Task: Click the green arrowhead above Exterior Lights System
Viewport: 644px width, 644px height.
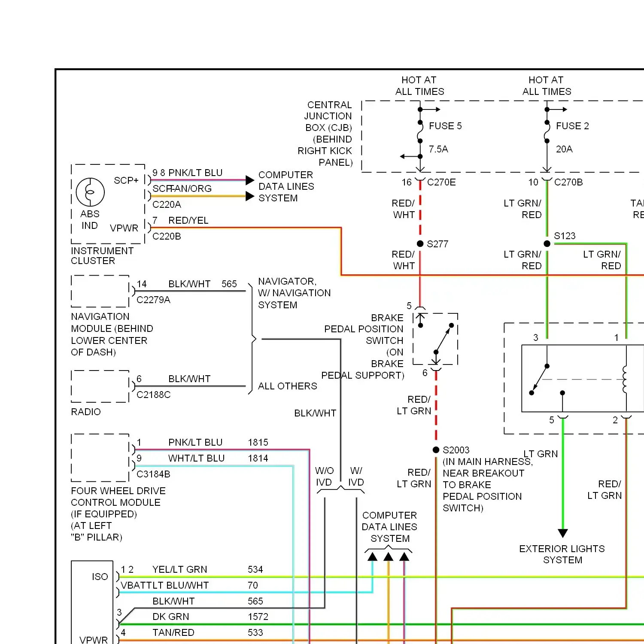Action: click(563, 533)
